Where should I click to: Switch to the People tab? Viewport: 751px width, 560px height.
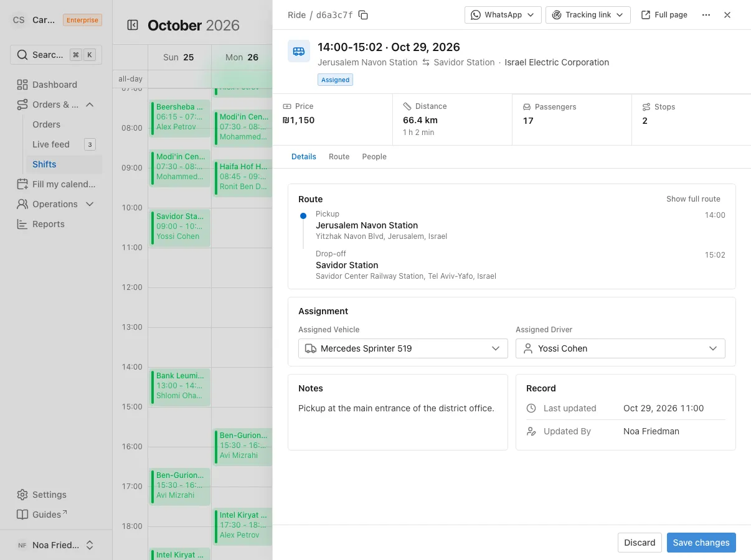click(374, 157)
